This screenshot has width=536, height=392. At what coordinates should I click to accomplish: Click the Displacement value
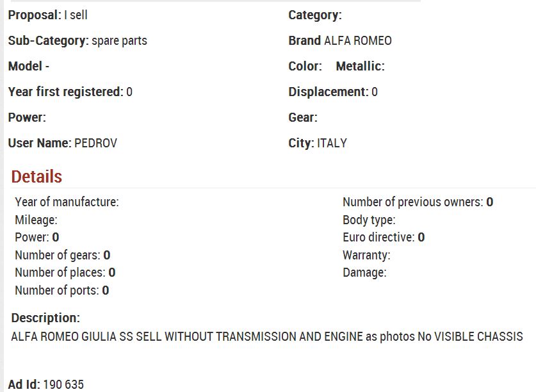pos(375,92)
